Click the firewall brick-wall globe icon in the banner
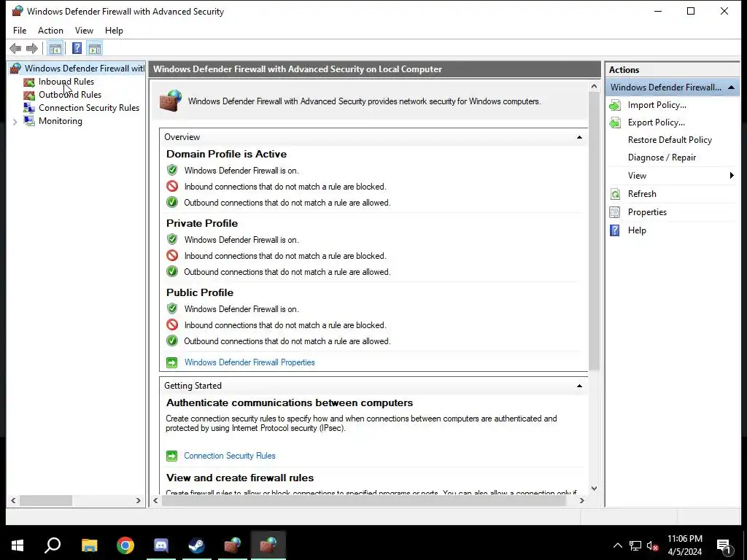 (x=171, y=101)
